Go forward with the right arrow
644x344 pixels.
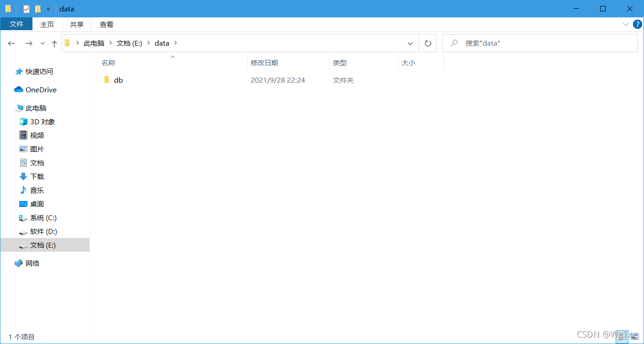pyautogui.click(x=28, y=43)
